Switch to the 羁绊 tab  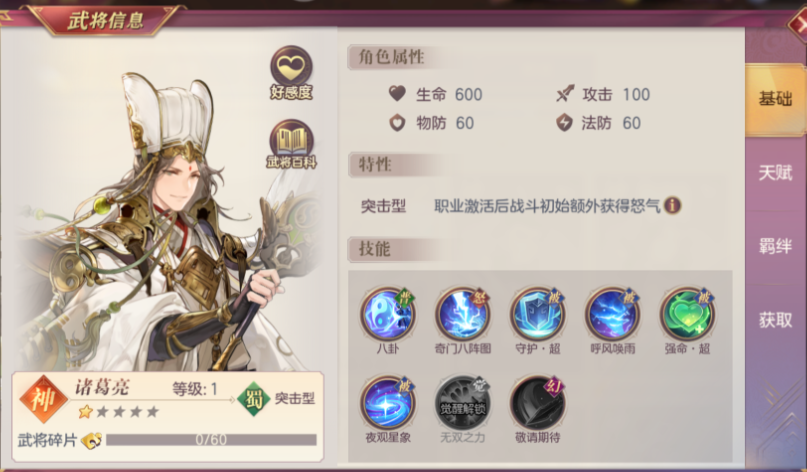(775, 247)
